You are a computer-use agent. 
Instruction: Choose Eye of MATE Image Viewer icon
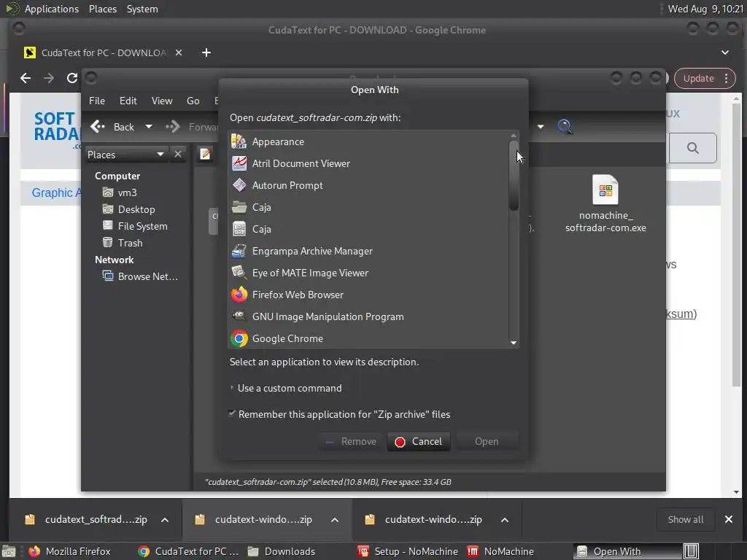coord(239,273)
